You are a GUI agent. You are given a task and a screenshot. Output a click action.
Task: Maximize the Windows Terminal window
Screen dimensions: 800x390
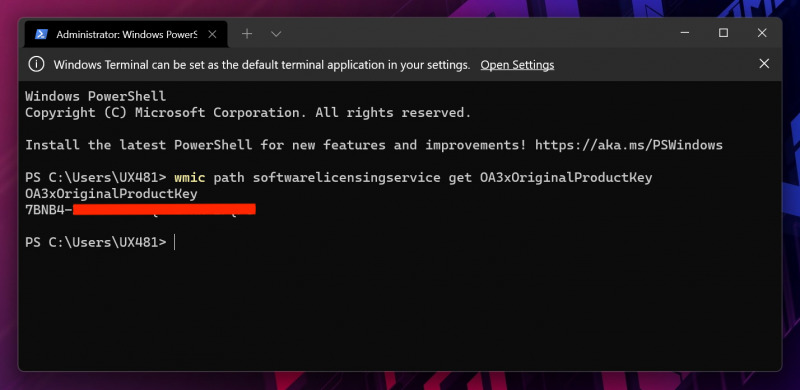pos(723,33)
